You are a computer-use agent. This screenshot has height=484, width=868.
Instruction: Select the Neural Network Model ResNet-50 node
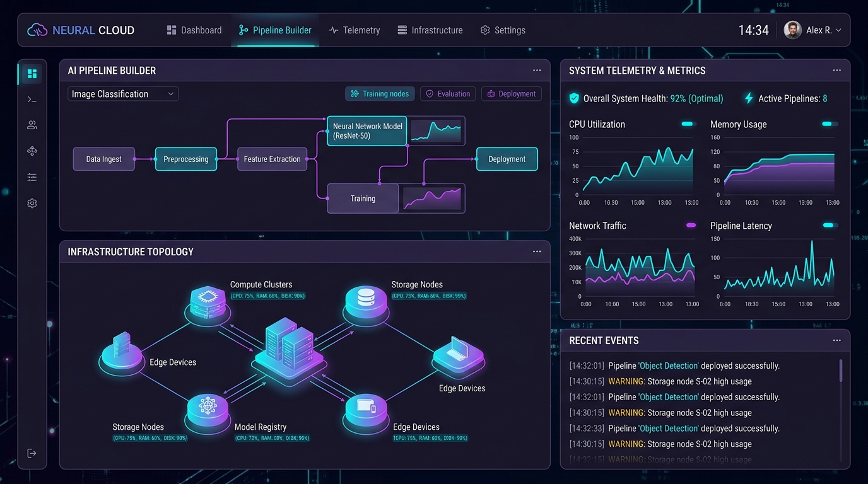point(367,131)
